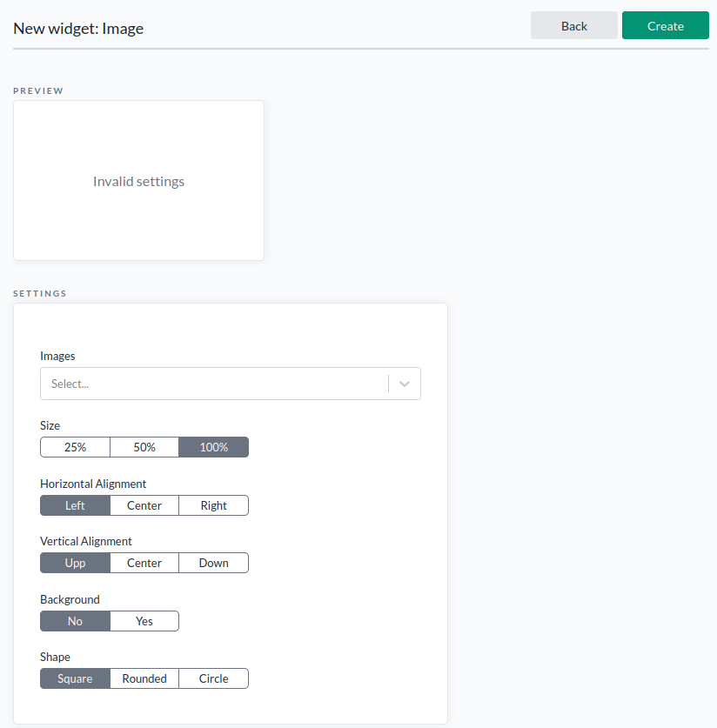Set horizontal alignment to Center
The width and height of the screenshot is (717, 728).
pos(144,504)
